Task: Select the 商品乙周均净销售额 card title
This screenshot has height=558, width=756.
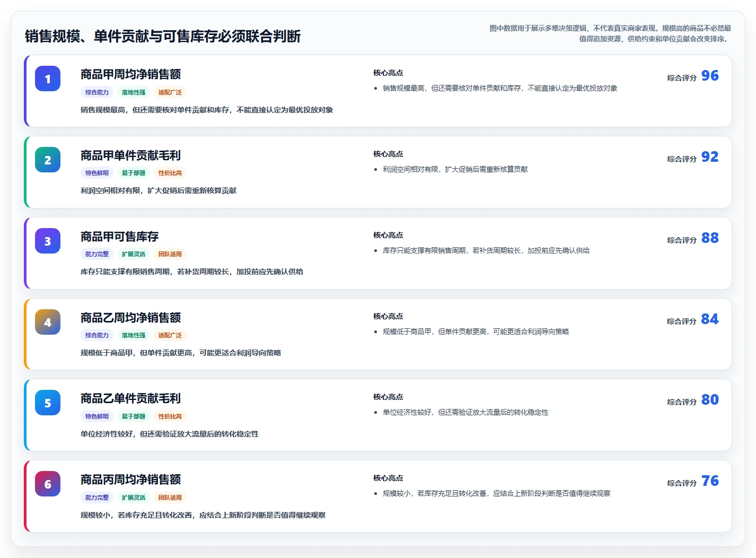Action: click(130, 318)
